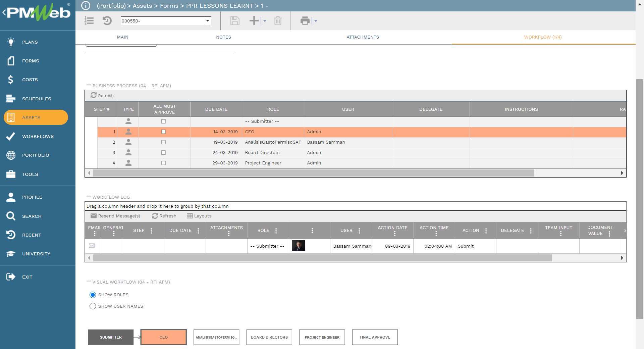Collapse the Business Process section
Image resolution: width=644 pixels, height=349 pixels.
[x=89, y=85]
